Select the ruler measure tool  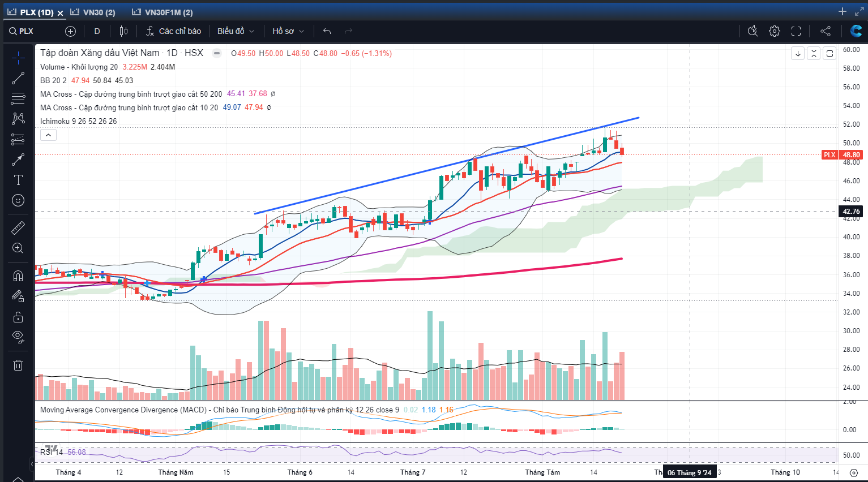[x=18, y=227]
